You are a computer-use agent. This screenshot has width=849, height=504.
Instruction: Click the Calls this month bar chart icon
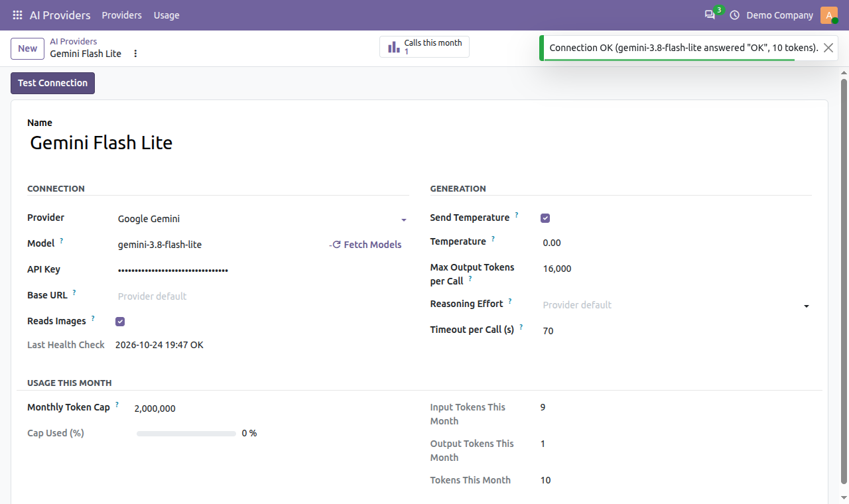click(394, 47)
